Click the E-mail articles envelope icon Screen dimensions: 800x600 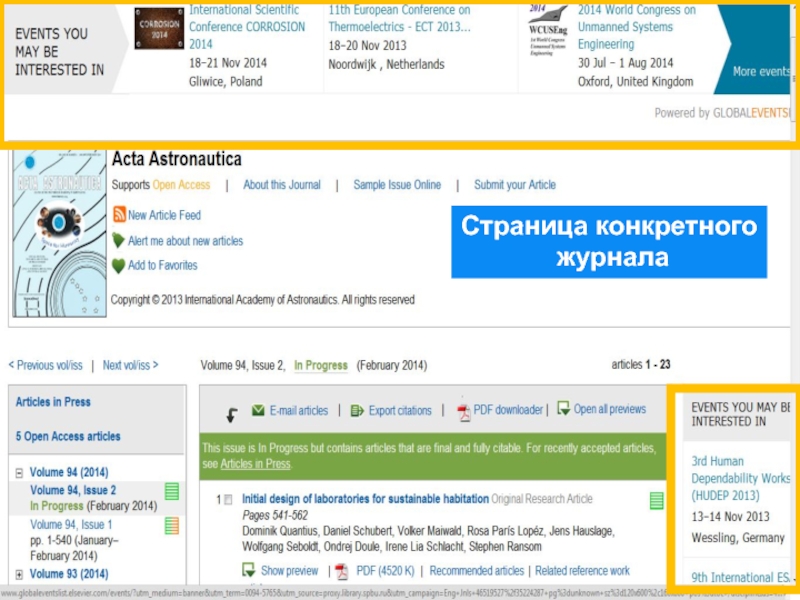(259, 410)
